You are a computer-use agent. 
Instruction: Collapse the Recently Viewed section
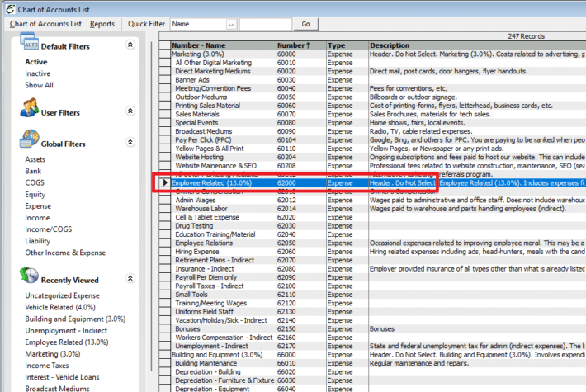click(130, 279)
